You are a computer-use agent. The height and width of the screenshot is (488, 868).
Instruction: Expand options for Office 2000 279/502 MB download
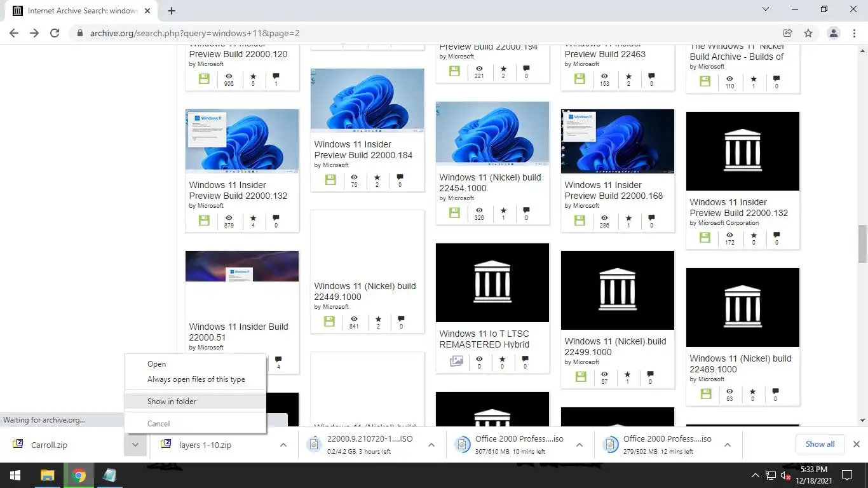[728, 445]
